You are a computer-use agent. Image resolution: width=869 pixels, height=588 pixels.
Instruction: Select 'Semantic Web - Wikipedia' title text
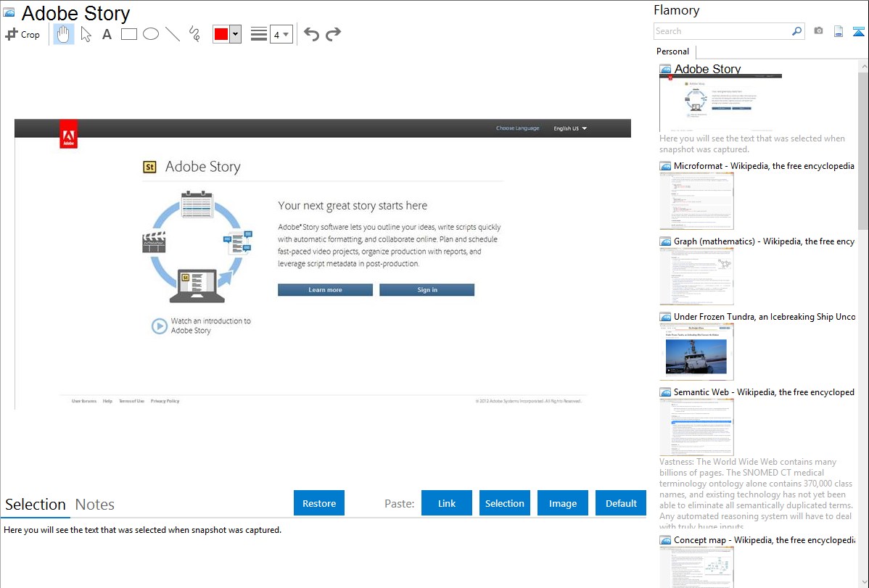pyautogui.click(x=765, y=392)
